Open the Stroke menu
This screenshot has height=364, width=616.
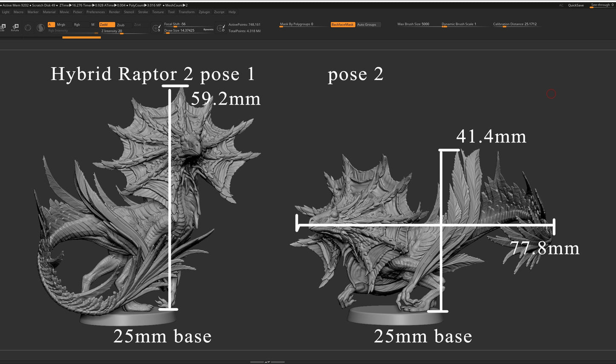[x=143, y=12]
